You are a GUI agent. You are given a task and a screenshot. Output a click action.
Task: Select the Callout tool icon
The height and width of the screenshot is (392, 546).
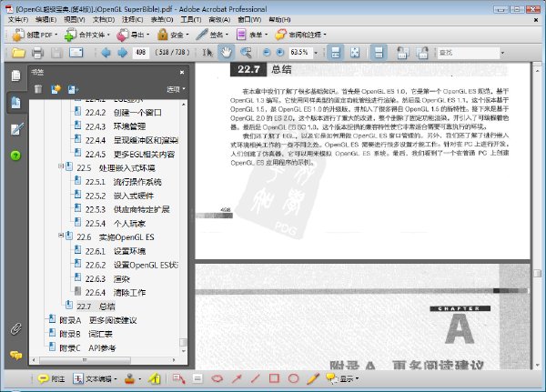[178, 378]
